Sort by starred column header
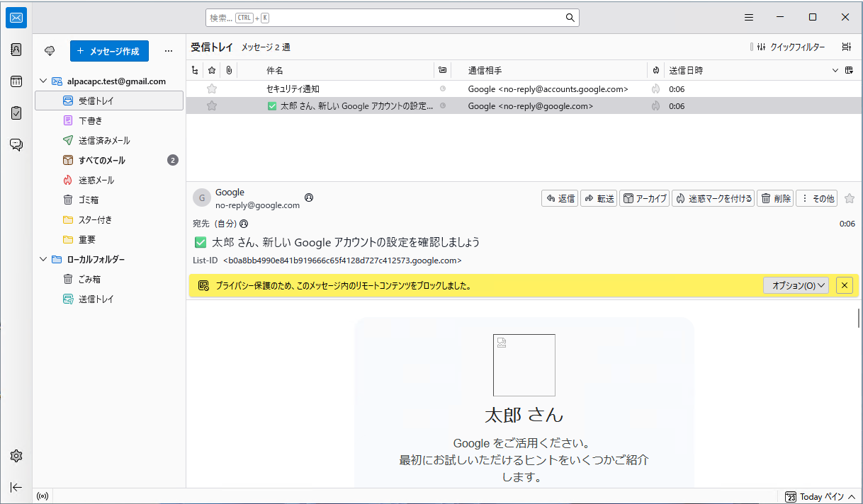863x504 pixels. coord(211,71)
